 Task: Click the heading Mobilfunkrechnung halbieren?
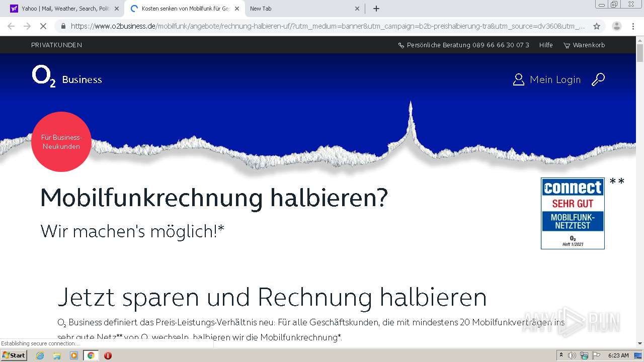click(214, 198)
